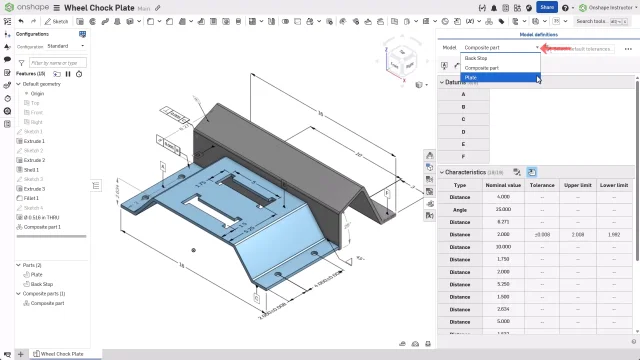The width and height of the screenshot is (640, 360).
Task: Select the Plate part in Parts list
Action: (x=36, y=275)
